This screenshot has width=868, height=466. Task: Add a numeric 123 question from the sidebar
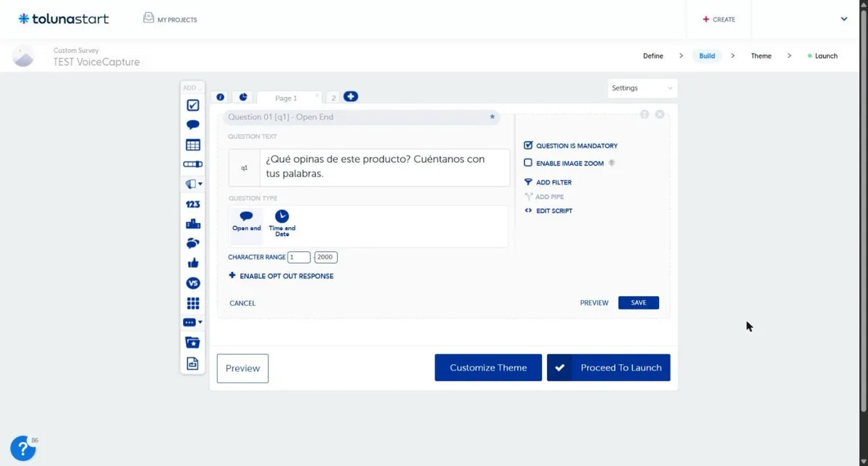click(x=193, y=205)
